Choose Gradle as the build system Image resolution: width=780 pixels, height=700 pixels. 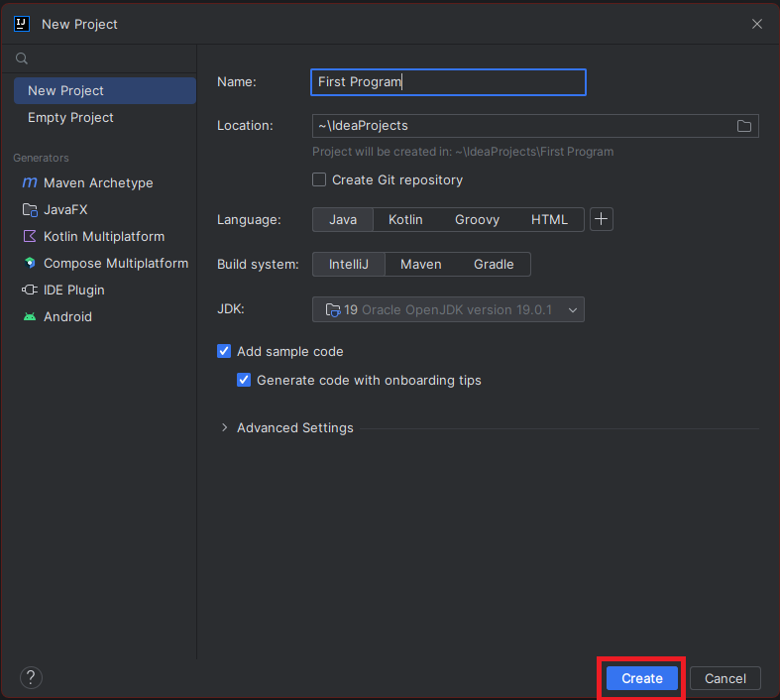[494, 264]
